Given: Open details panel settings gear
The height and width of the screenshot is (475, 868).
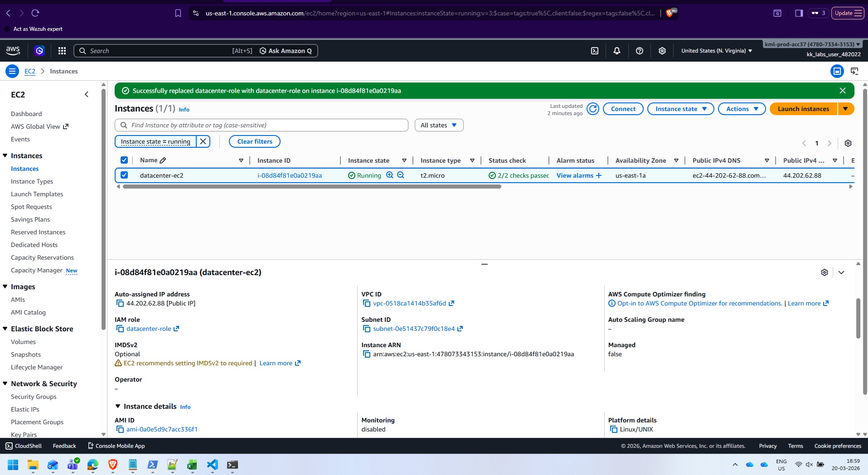Looking at the screenshot, I should [x=824, y=272].
